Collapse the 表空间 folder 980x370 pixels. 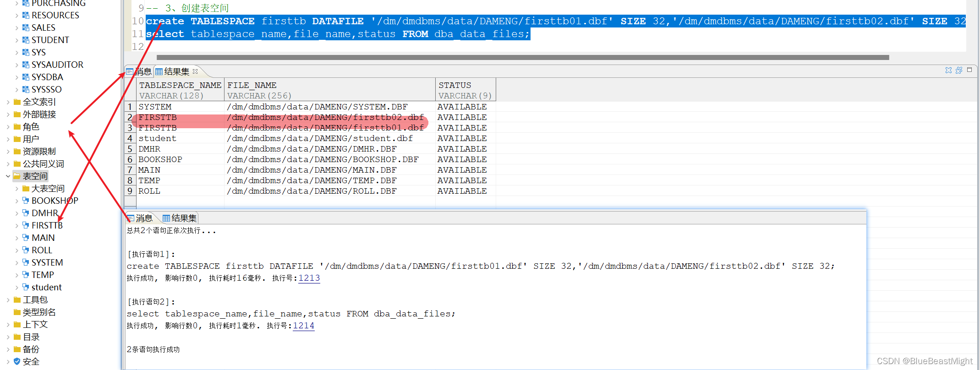click(8, 176)
